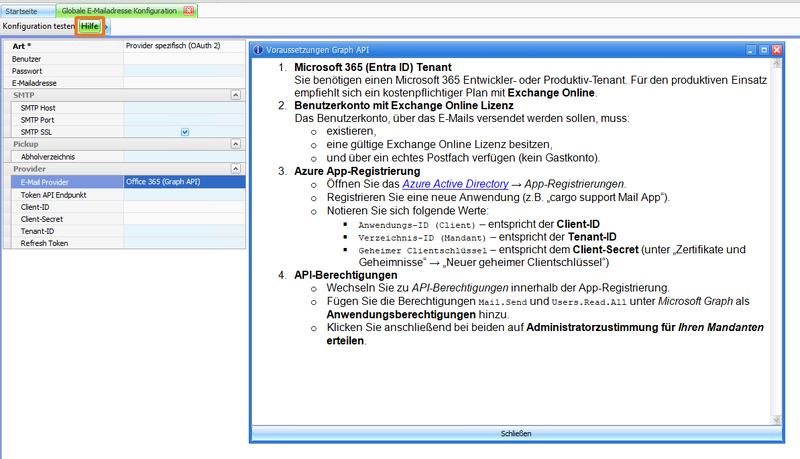Click Konfiguration testen
Image resolution: width=800 pixels, height=459 pixels.
pos(38,25)
